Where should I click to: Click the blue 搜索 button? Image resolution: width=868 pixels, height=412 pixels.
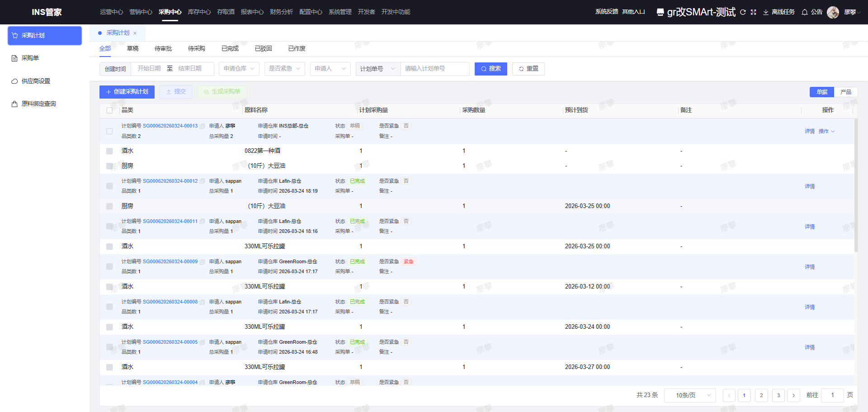click(491, 69)
